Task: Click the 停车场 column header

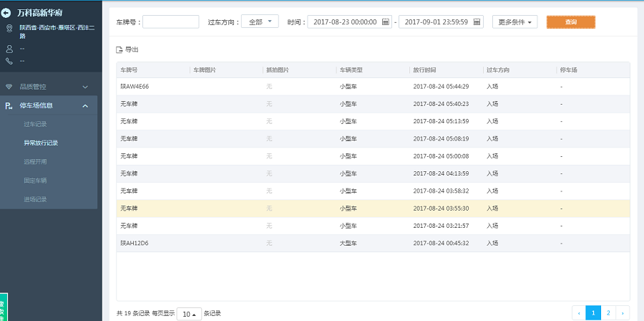Action: coord(568,70)
